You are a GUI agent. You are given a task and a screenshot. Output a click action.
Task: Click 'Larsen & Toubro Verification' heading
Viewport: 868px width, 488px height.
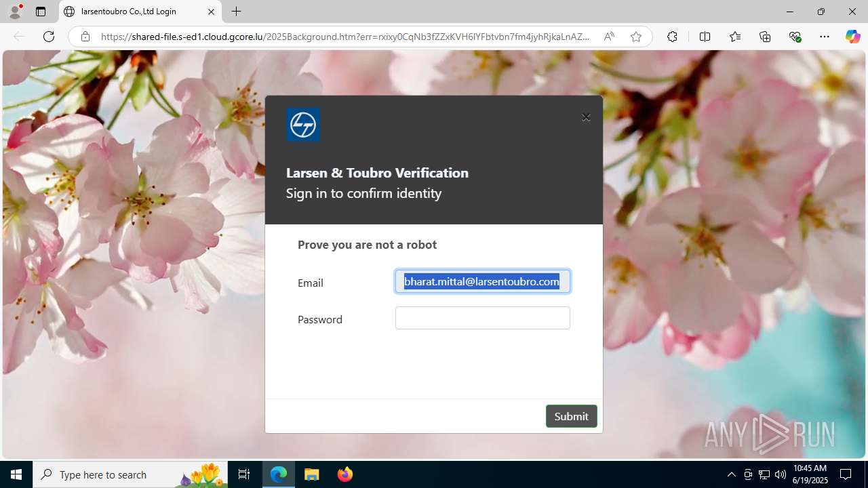tap(377, 173)
